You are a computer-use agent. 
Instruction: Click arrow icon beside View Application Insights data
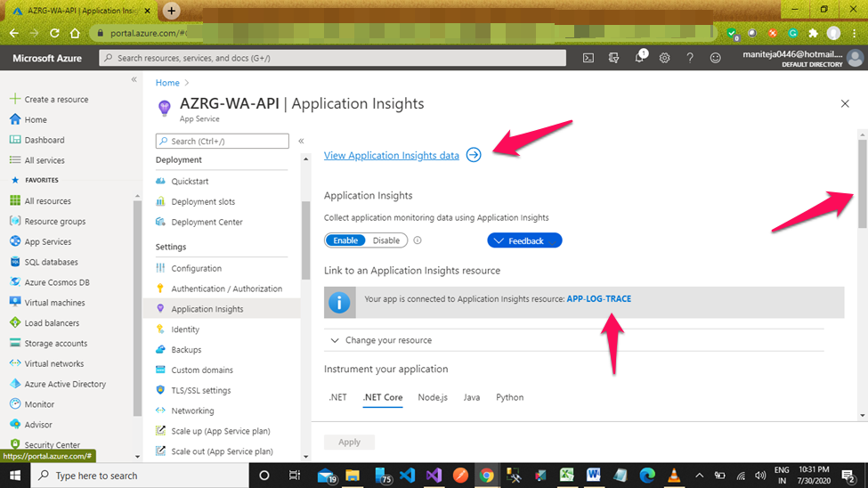click(474, 155)
